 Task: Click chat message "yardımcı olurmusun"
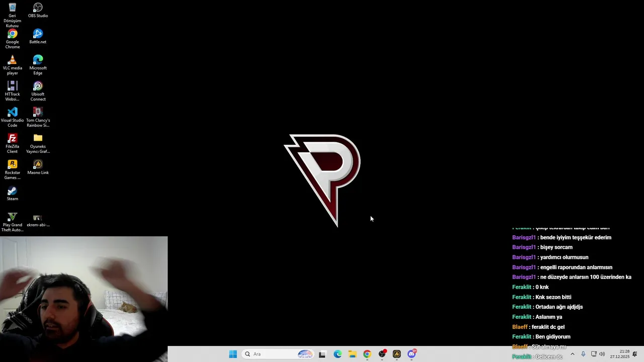pos(564,257)
